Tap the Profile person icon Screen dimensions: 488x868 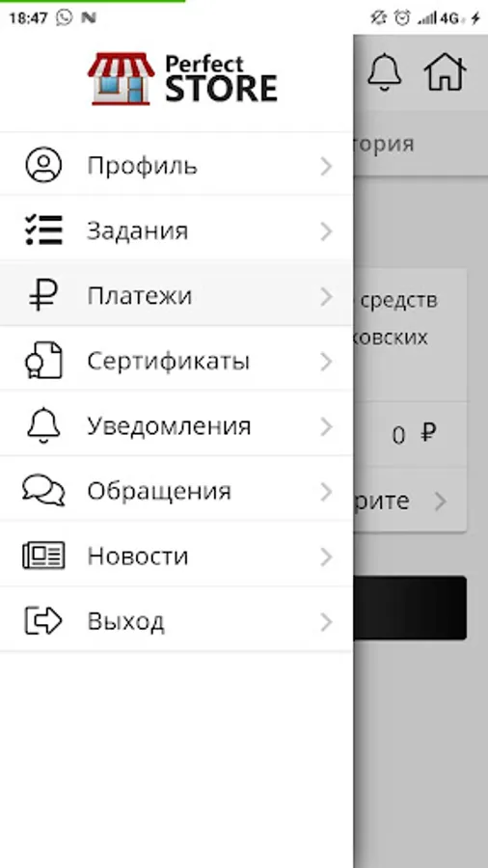pyautogui.click(x=43, y=165)
